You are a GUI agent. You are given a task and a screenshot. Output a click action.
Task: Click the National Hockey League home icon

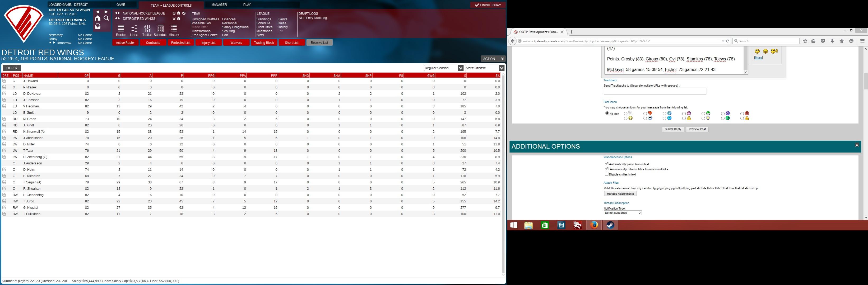coord(179,13)
